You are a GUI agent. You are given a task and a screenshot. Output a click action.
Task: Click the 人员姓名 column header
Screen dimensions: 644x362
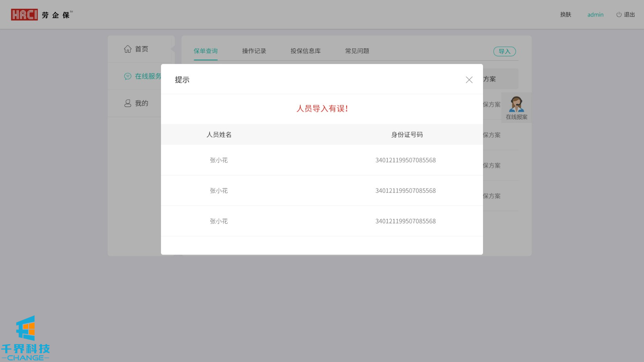click(219, 135)
